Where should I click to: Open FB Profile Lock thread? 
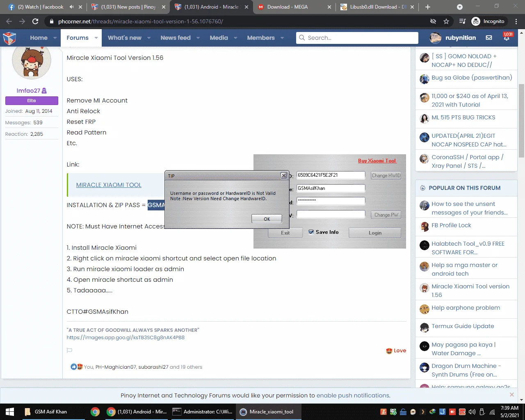pyautogui.click(x=451, y=225)
